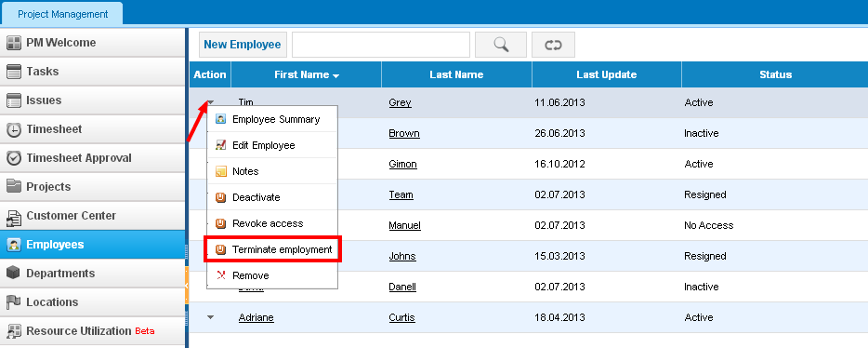Click the Locations flag icon
868x348 pixels.
point(14,302)
